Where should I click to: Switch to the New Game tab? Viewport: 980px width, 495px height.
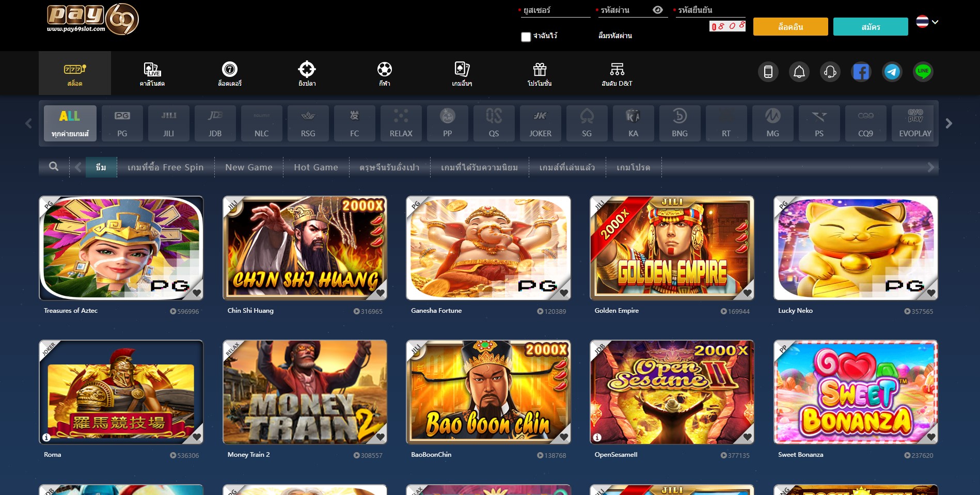pyautogui.click(x=249, y=167)
